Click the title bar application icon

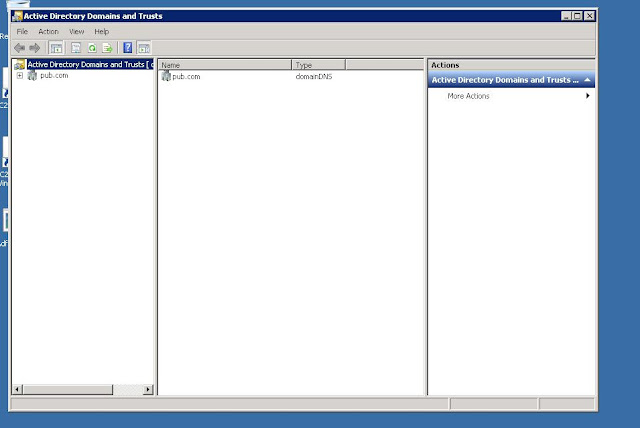tap(18, 16)
